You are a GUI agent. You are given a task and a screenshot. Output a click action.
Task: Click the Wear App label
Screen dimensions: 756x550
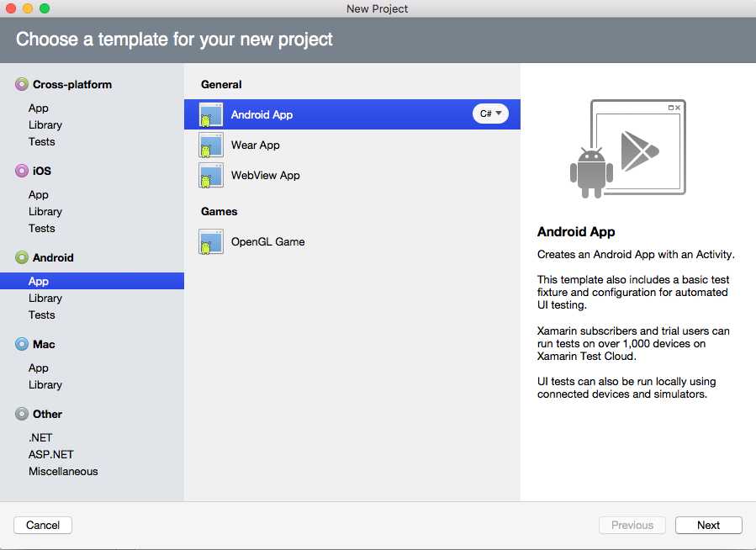[256, 145]
